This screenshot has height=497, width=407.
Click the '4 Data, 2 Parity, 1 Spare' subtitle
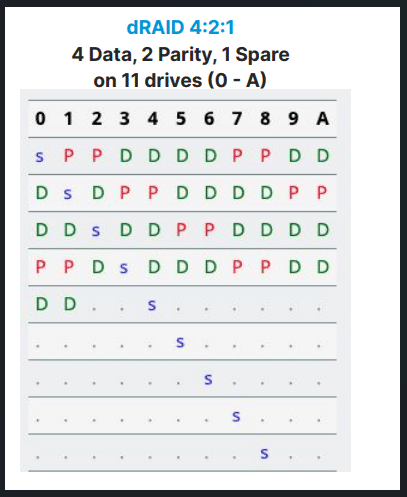[180, 54]
